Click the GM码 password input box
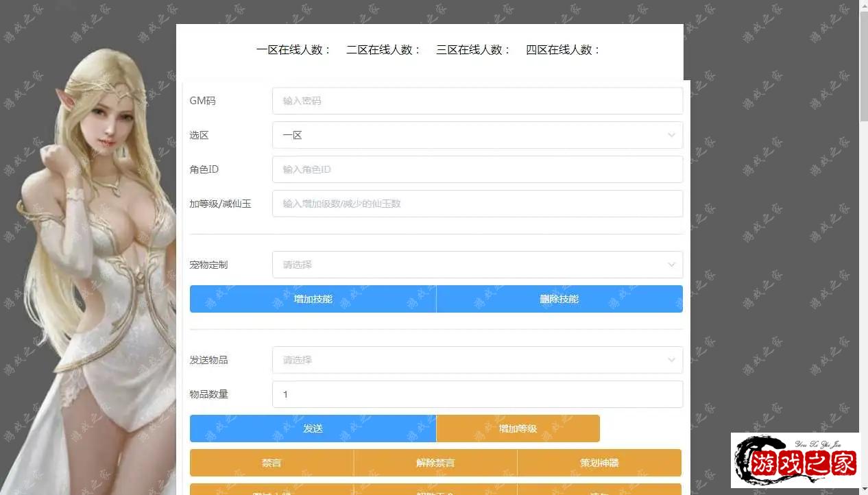Viewport: 868px width, 495px height. (477, 100)
